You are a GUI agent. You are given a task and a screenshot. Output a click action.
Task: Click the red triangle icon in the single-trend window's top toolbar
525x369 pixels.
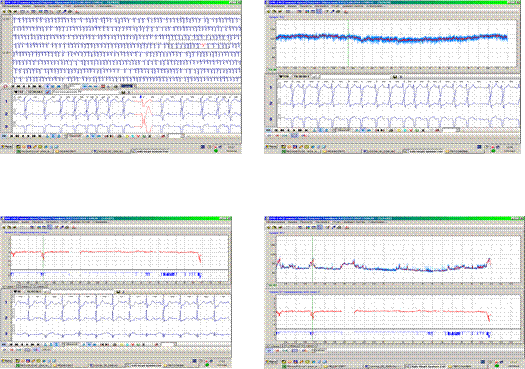click(x=346, y=11)
